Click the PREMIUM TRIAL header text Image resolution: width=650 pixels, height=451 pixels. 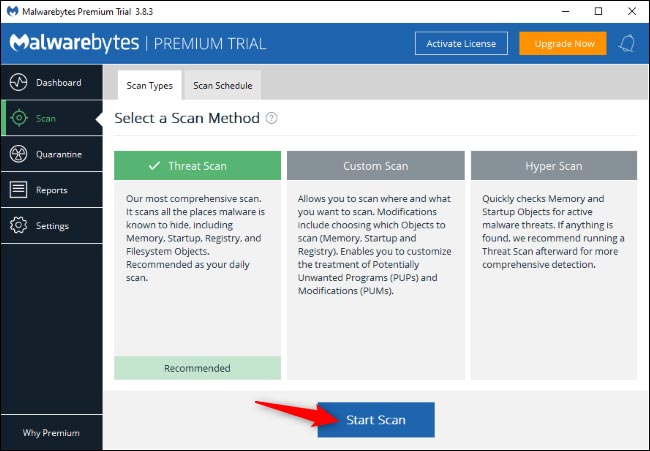(210, 44)
